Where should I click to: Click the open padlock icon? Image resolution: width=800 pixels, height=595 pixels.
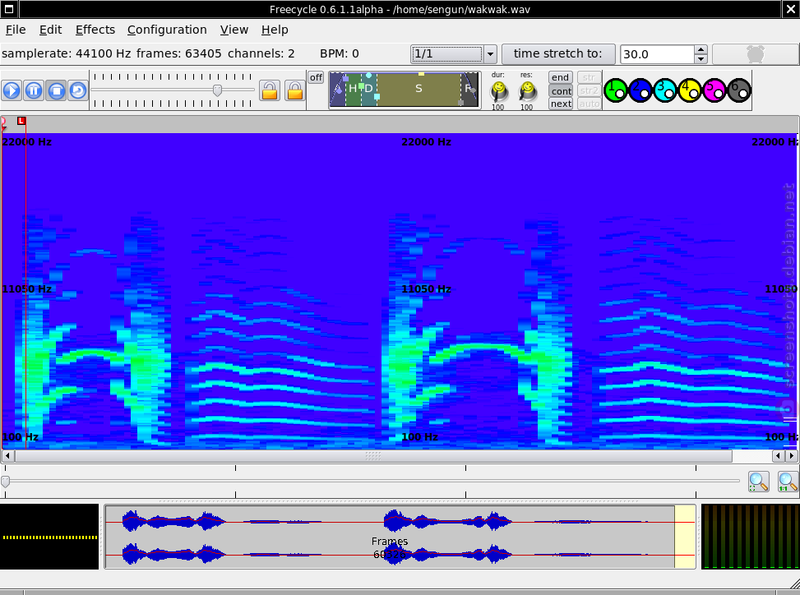point(269,91)
